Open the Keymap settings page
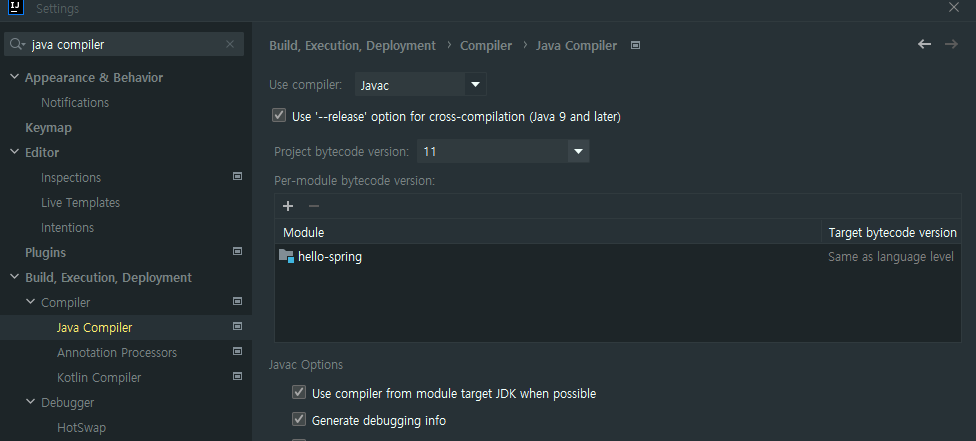The height and width of the screenshot is (441, 976). coord(48,128)
